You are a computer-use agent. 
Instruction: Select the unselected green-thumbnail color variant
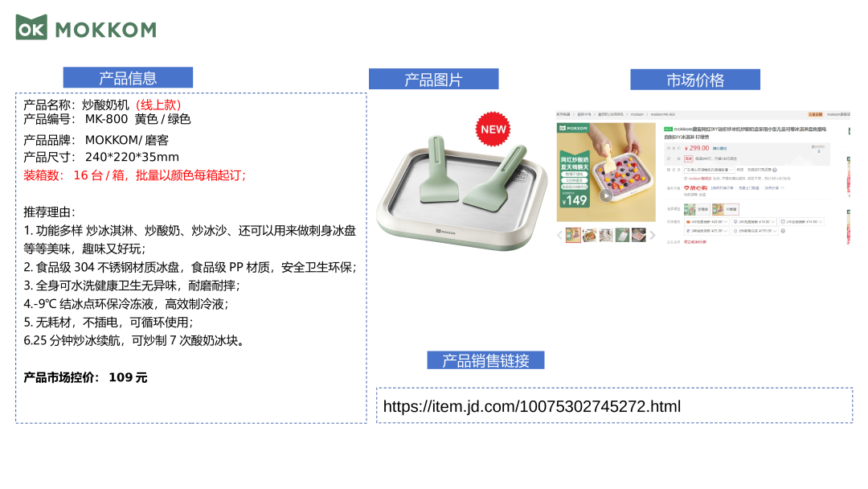click(x=697, y=209)
